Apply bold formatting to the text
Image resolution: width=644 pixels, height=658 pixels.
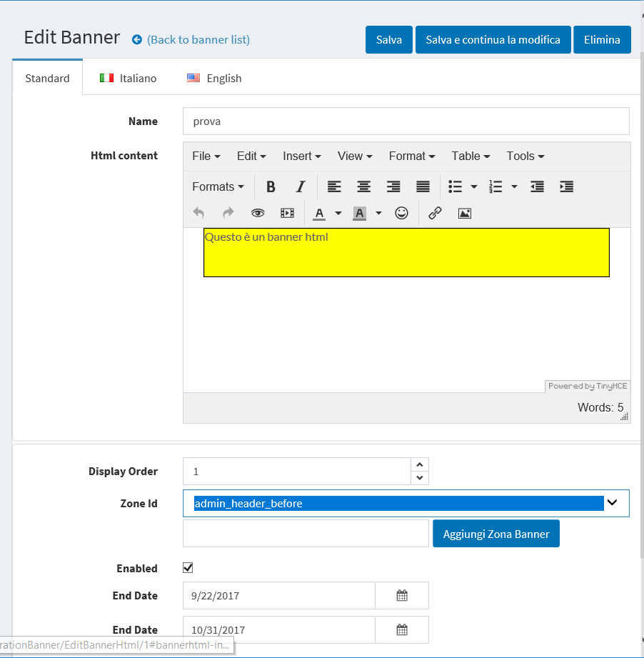click(271, 186)
